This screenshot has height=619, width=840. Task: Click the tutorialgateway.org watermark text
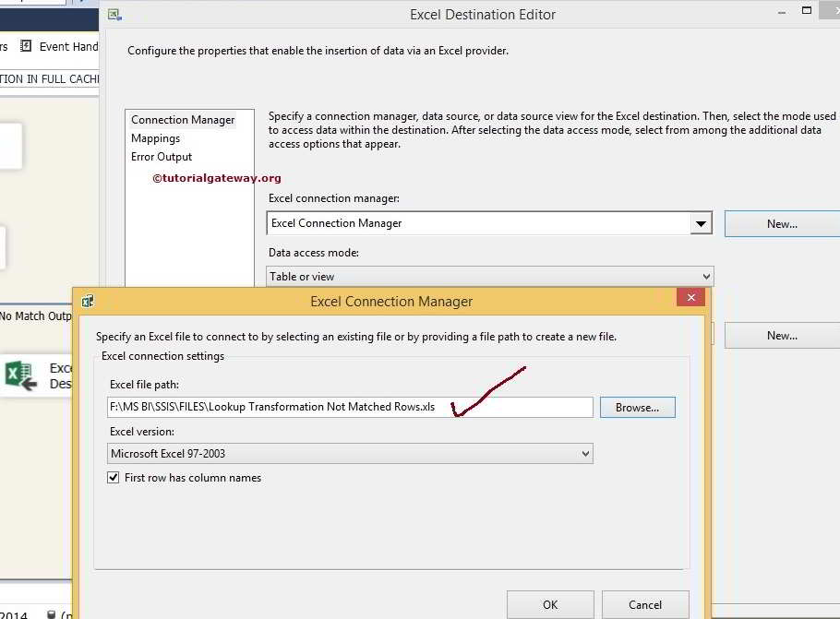[231, 178]
